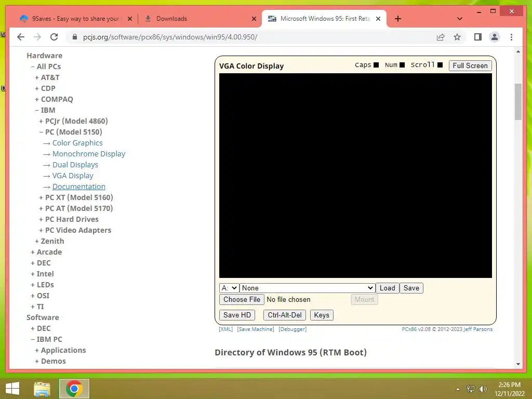
Task: Open the Color Graphics link
Action: click(77, 143)
